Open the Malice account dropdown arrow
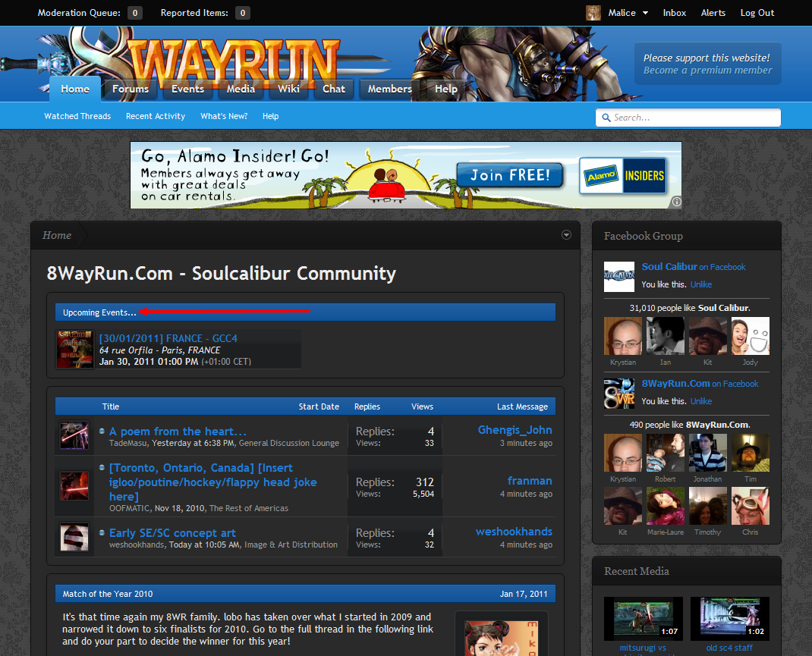The width and height of the screenshot is (812, 656). pyautogui.click(x=645, y=13)
